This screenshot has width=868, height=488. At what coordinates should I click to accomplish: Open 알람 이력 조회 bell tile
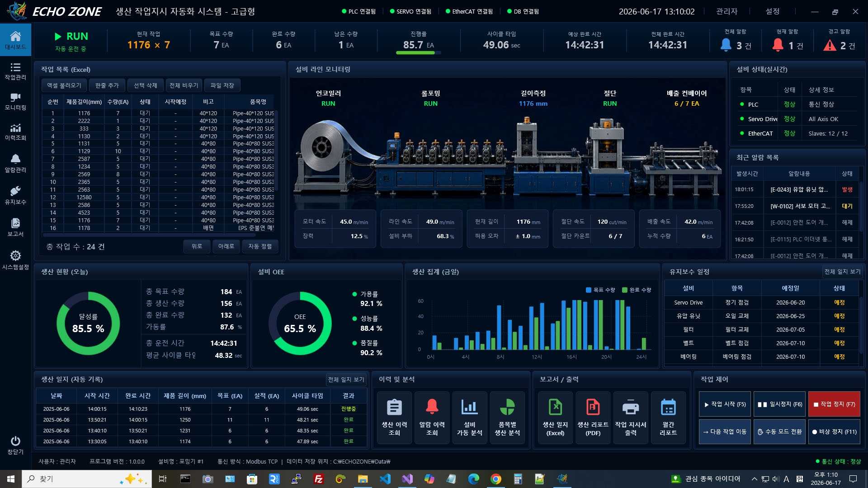point(432,418)
